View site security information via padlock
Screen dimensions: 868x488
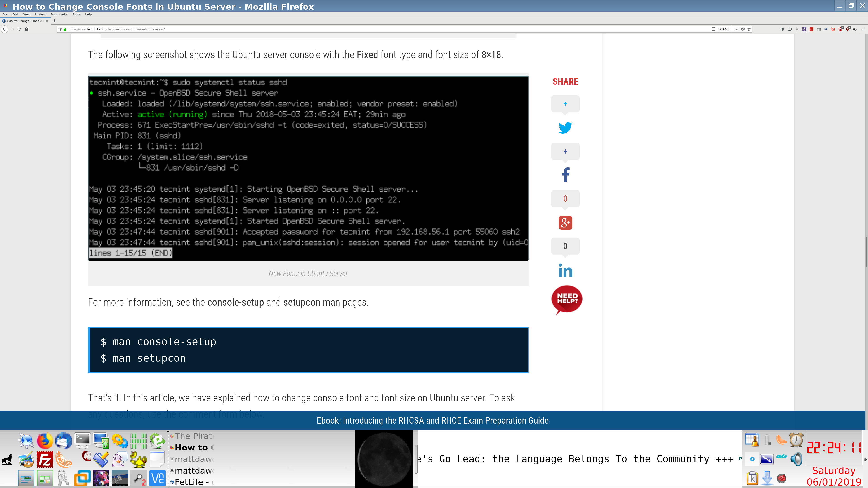[x=65, y=29]
